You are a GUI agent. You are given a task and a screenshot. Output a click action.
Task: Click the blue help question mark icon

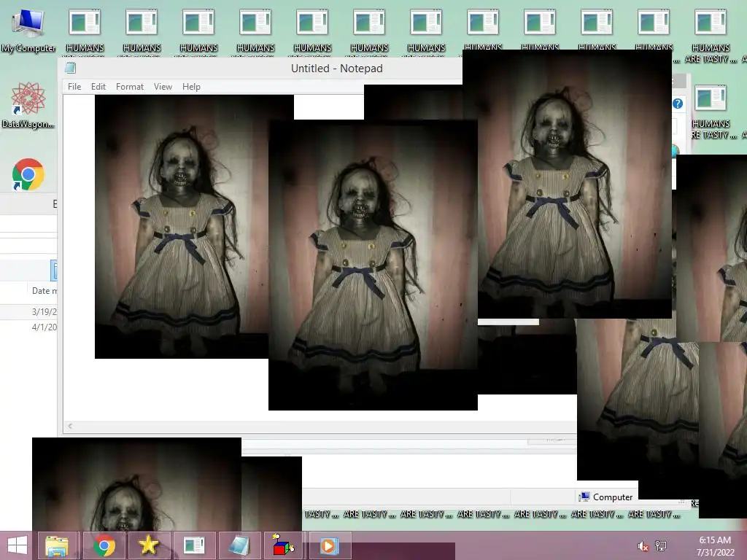(678, 104)
